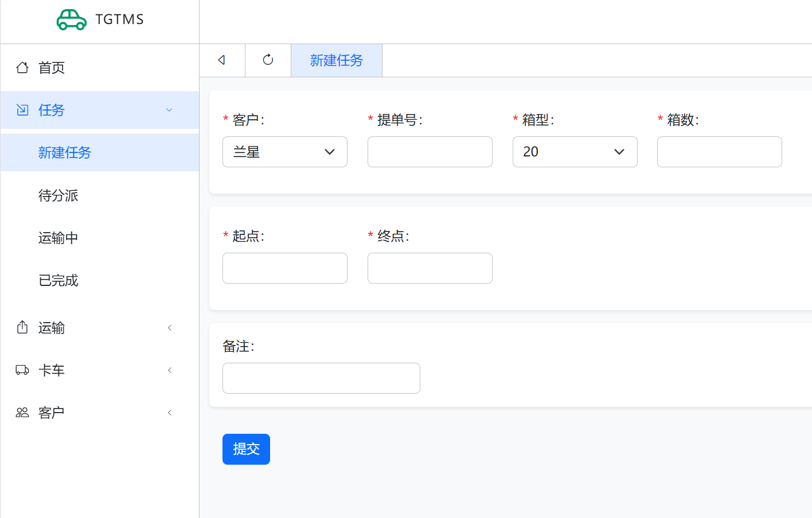
Task: Focus the 起点 input field
Action: 285,268
